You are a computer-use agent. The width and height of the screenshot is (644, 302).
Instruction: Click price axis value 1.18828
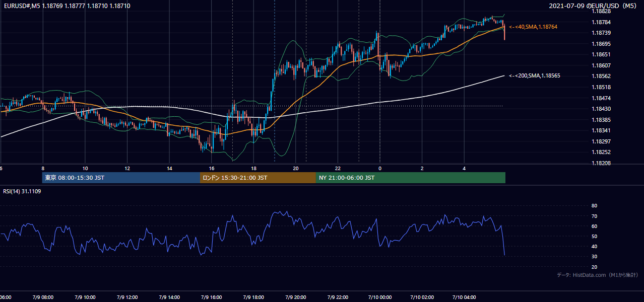[x=601, y=11]
